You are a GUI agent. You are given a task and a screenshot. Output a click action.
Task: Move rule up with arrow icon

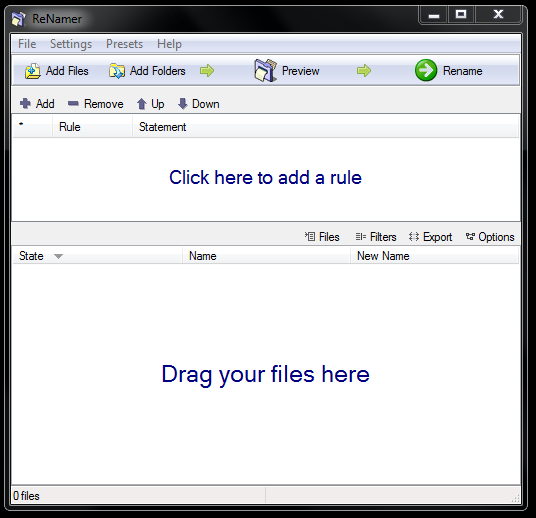click(x=142, y=104)
